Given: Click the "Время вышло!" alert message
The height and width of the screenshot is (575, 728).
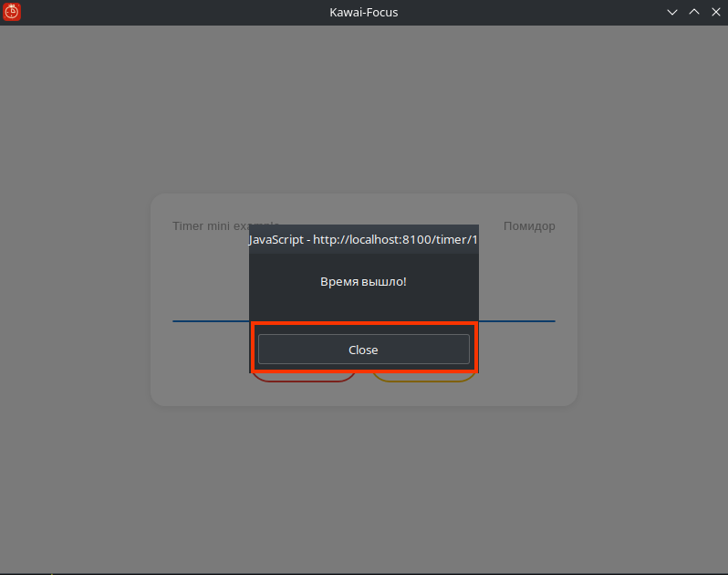Looking at the screenshot, I should click(363, 282).
